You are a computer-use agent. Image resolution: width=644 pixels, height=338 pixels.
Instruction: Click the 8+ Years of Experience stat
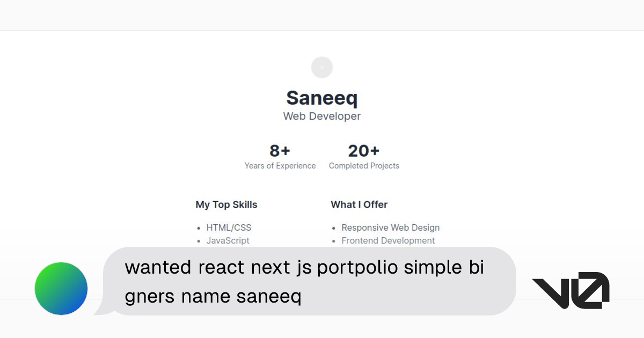tap(280, 156)
